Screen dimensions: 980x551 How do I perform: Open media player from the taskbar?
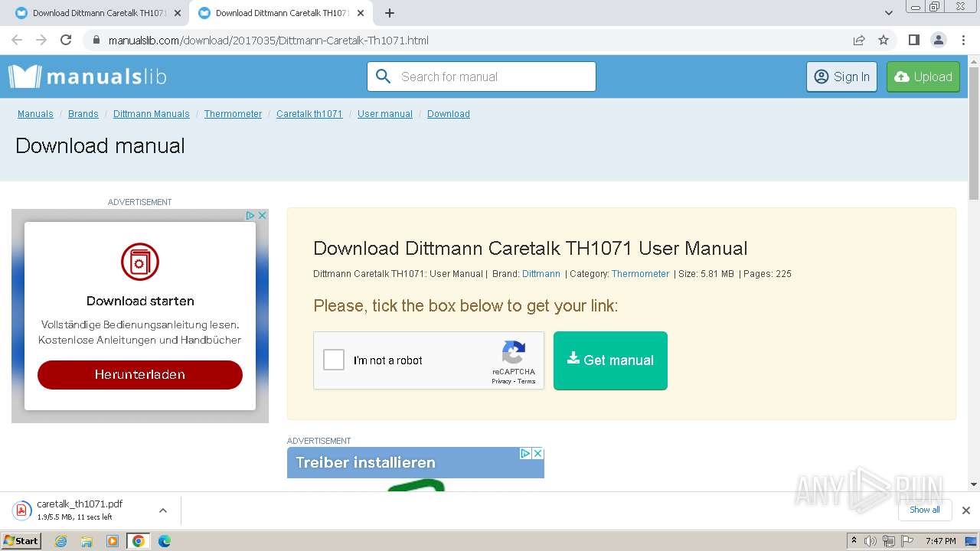pos(113,541)
